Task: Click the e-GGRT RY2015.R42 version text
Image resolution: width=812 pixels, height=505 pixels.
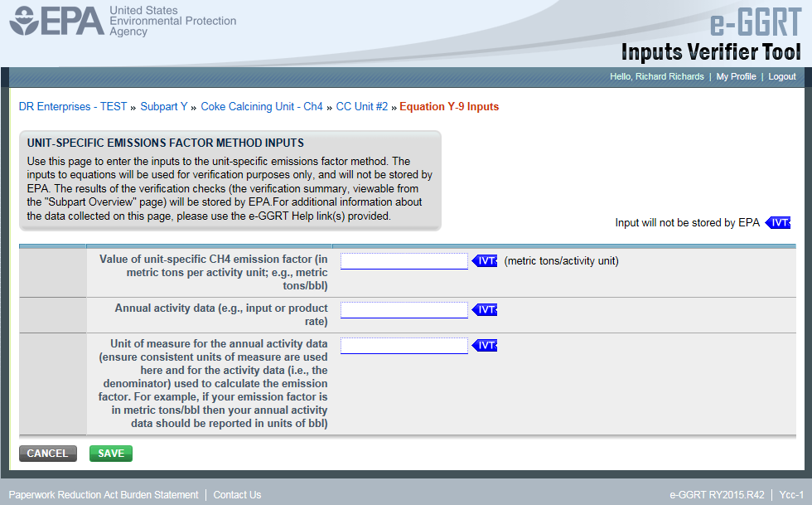Action: [x=717, y=495]
